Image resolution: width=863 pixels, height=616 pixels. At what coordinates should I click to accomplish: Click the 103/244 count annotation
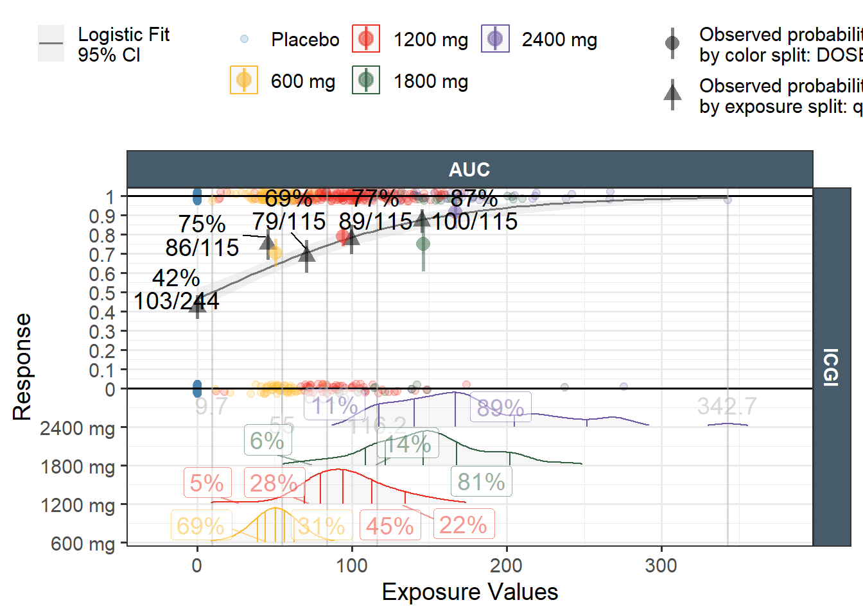pyautogui.click(x=176, y=301)
